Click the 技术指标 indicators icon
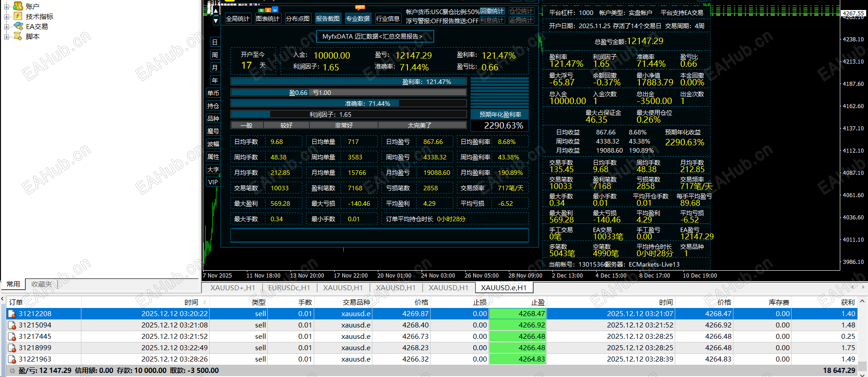Image resolution: width=868 pixels, height=377 pixels. [x=18, y=16]
